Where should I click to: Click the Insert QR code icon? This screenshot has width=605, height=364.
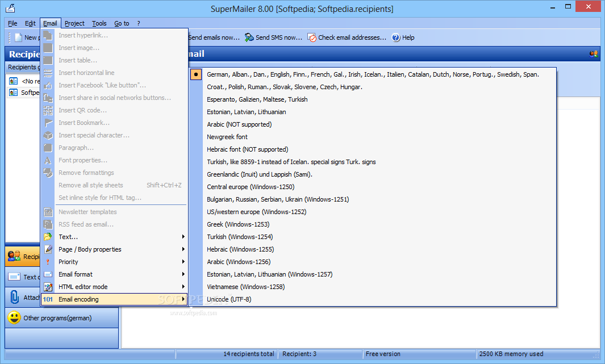pos(48,110)
